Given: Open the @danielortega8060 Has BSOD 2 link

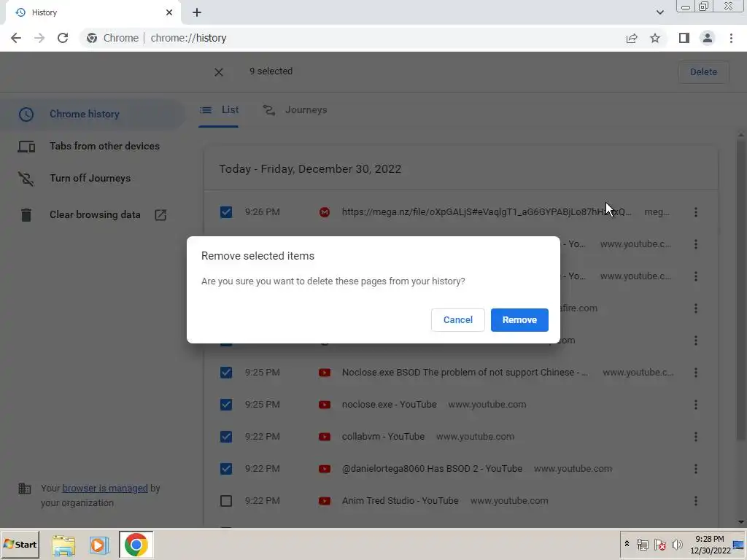Looking at the screenshot, I should pyautogui.click(x=432, y=469).
